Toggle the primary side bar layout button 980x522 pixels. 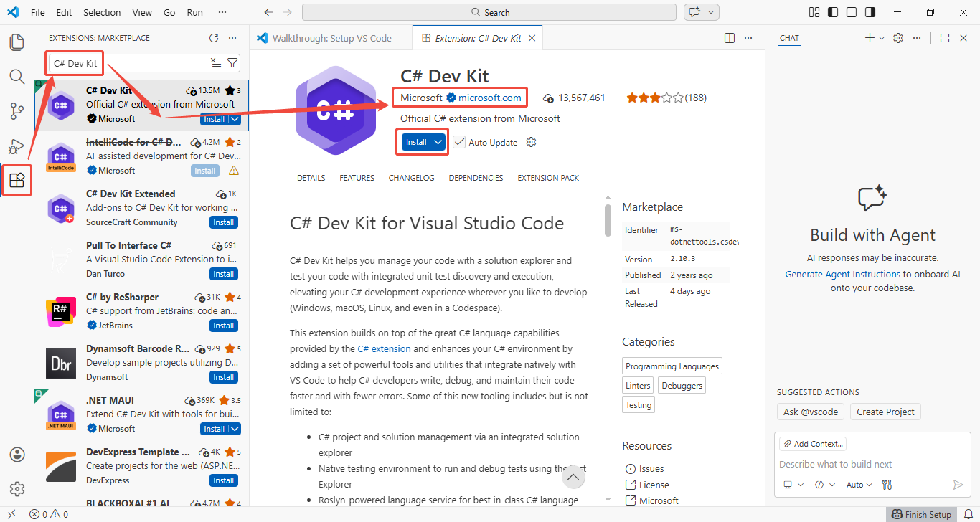pyautogui.click(x=832, y=12)
